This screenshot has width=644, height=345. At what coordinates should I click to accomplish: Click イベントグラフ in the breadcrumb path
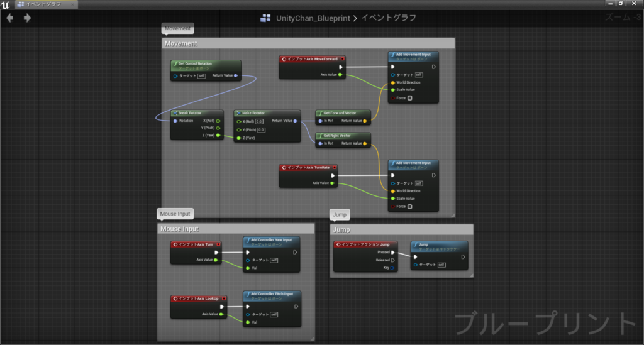pyautogui.click(x=389, y=18)
